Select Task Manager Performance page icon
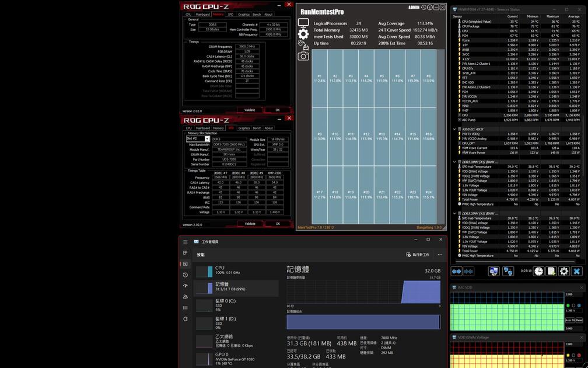The width and height of the screenshot is (588, 368). 185,264
